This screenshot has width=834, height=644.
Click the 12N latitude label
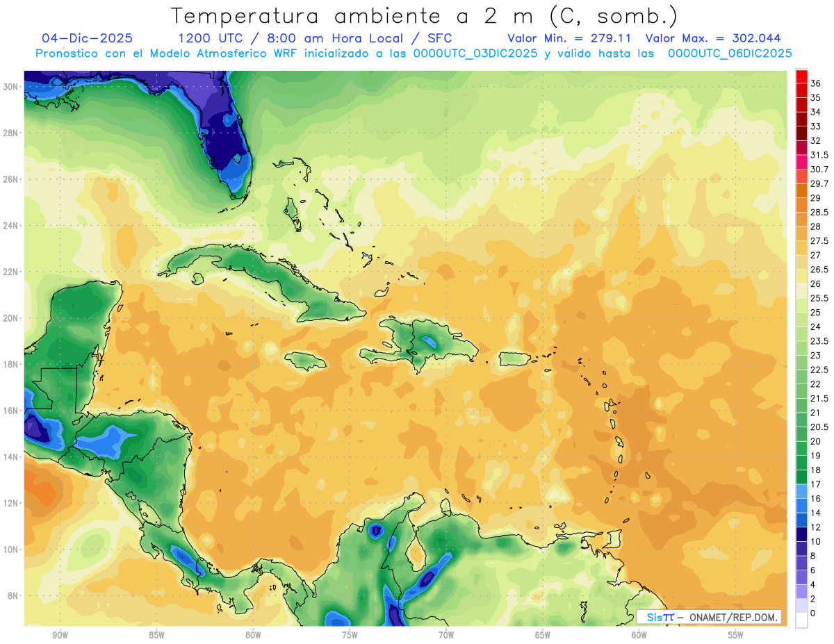pyautogui.click(x=12, y=503)
